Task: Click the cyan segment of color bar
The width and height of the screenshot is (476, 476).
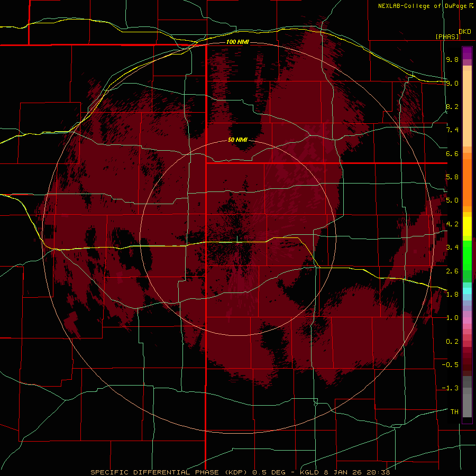Action: click(467, 291)
